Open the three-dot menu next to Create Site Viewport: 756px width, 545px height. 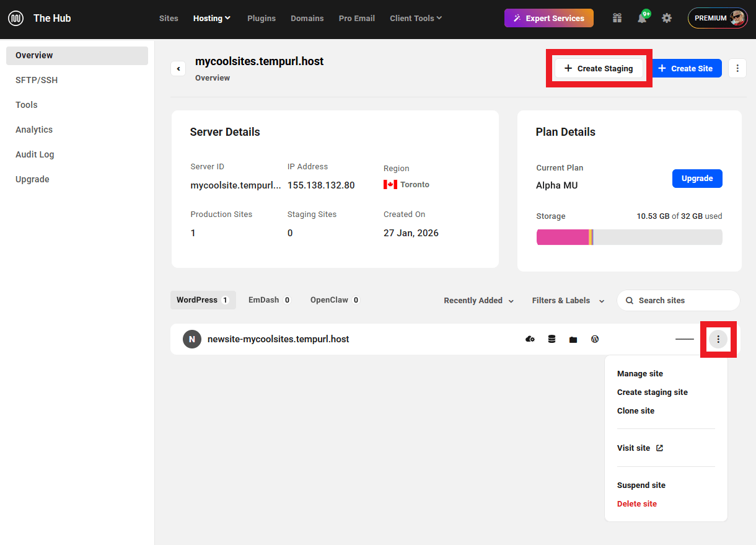pyautogui.click(x=737, y=68)
